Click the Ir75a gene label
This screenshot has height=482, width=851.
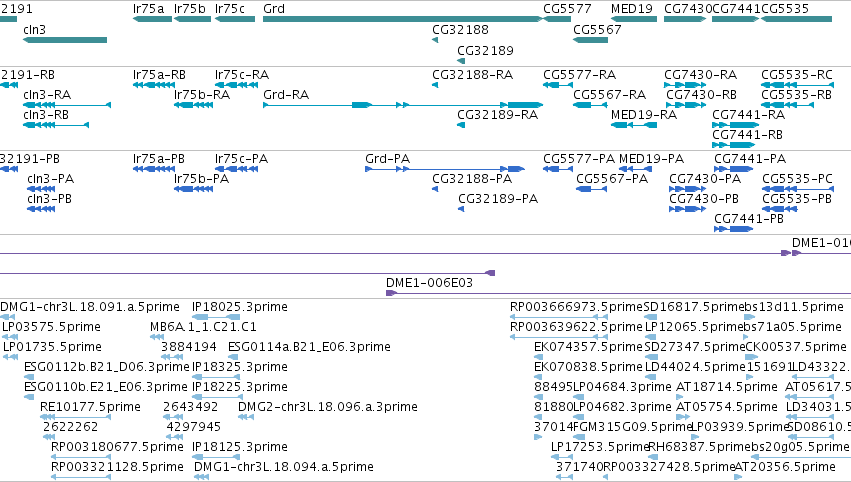pyautogui.click(x=148, y=9)
